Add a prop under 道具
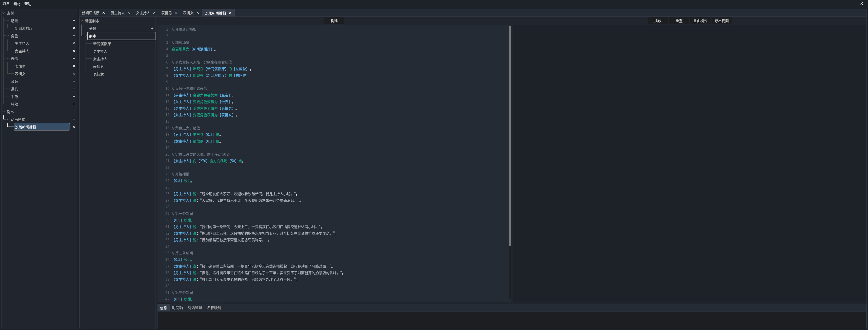The width and height of the screenshot is (868, 330). pos(74,89)
